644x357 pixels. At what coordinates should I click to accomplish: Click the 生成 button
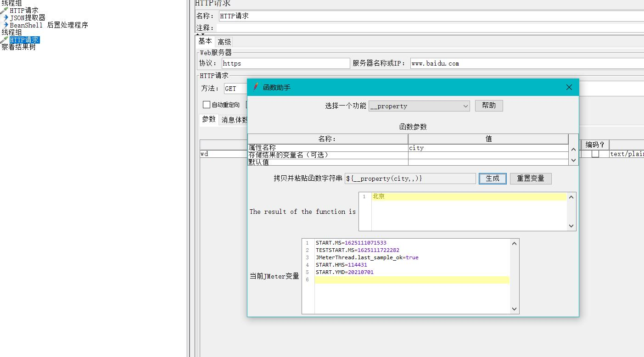pos(493,178)
